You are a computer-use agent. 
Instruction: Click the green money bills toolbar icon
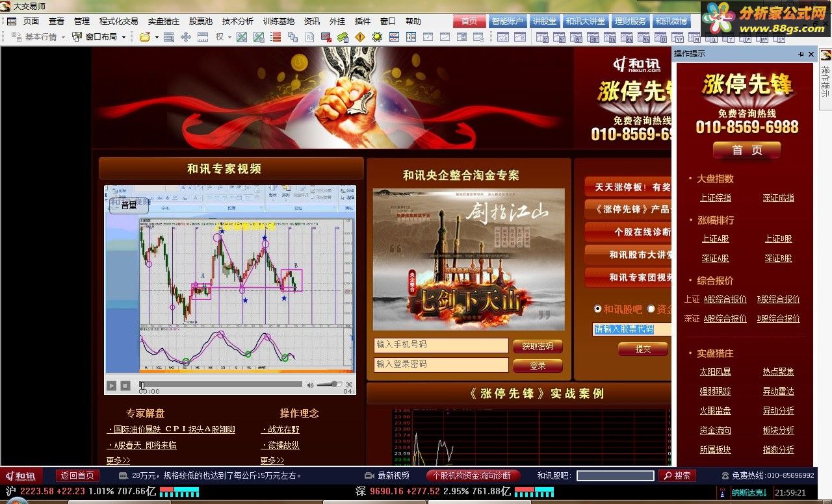pyautogui.click(x=343, y=37)
